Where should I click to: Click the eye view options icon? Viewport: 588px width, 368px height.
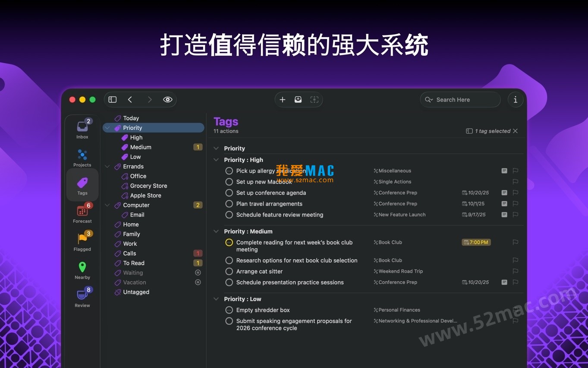coord(167,99)
